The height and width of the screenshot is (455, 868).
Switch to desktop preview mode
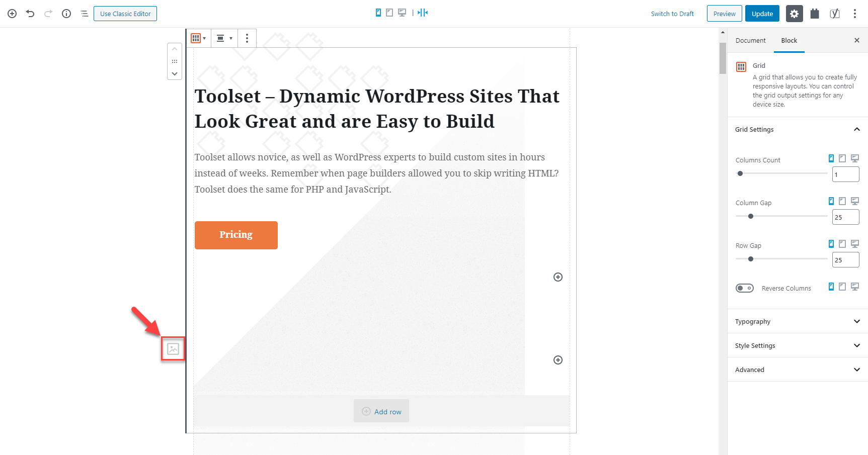402,12
